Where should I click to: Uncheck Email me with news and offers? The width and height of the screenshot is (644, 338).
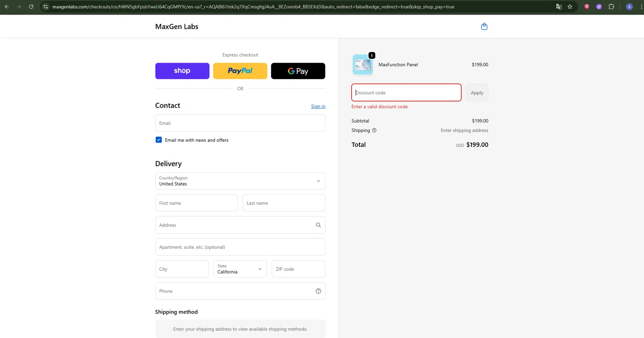coord(159,140)
